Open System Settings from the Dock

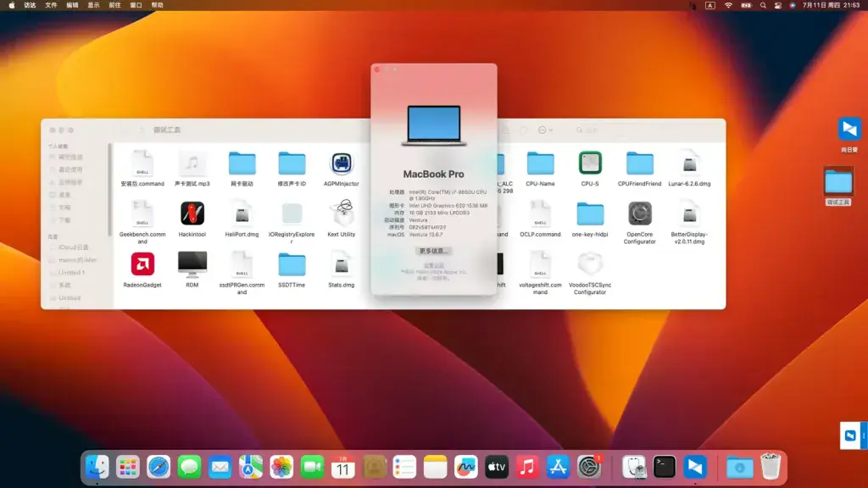click(x=588, y=467)
